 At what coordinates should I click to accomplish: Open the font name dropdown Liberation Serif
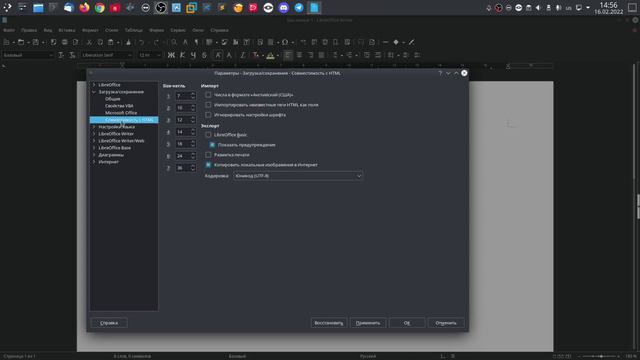130,55
